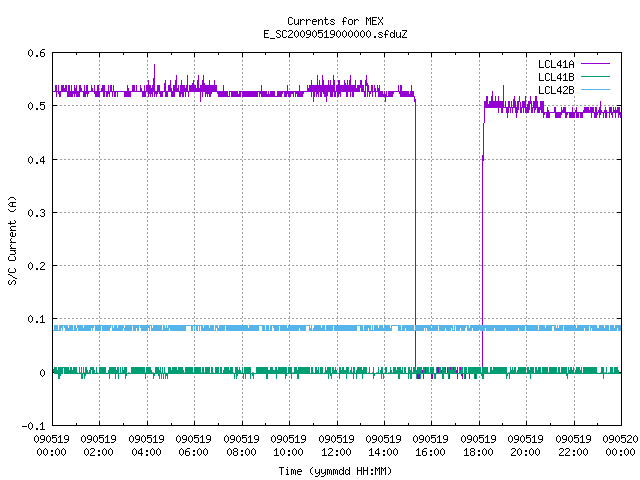Click the chart title "Currents for MEX"
640x480 pixels.
point(335,21)
